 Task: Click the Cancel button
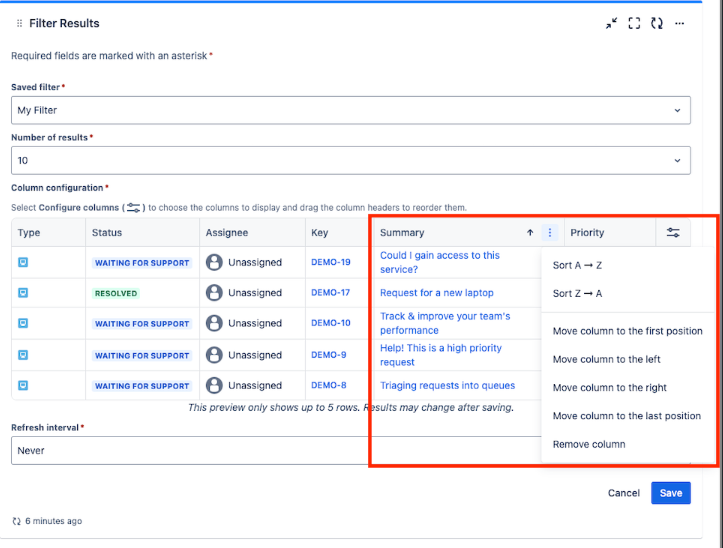(x=623, y=493)
